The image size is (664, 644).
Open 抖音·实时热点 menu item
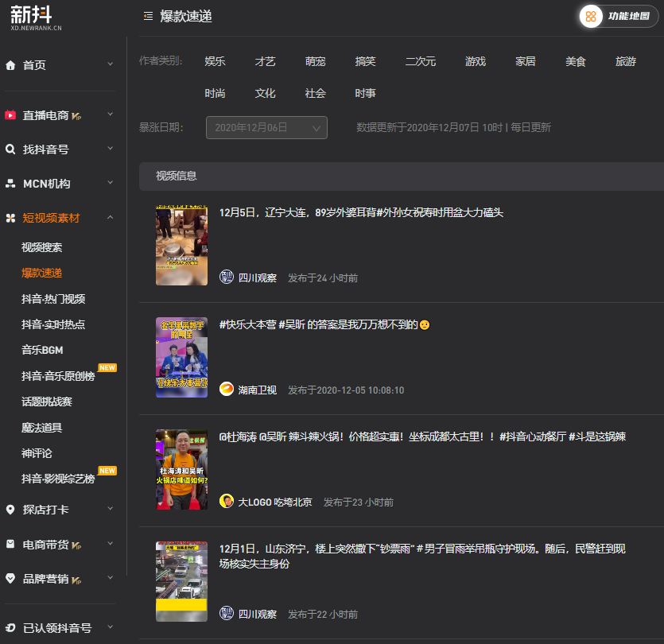(x=53, y=324)
